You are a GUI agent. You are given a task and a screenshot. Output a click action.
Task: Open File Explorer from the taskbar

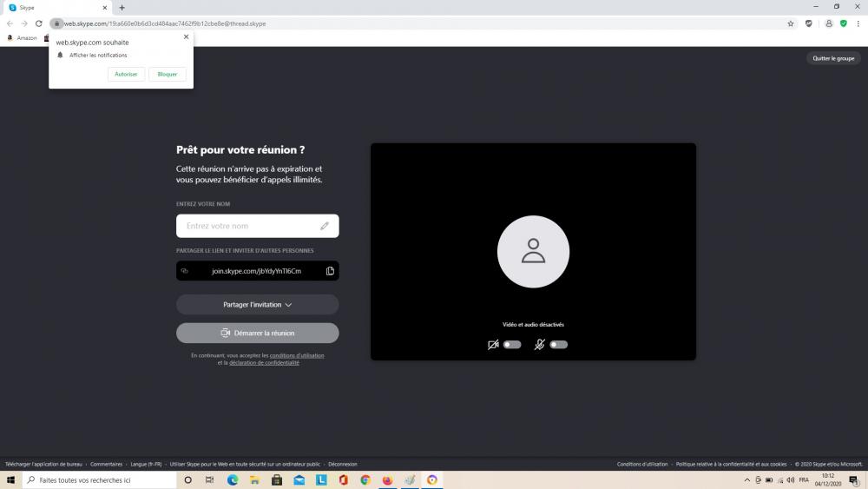coord(254,479)
